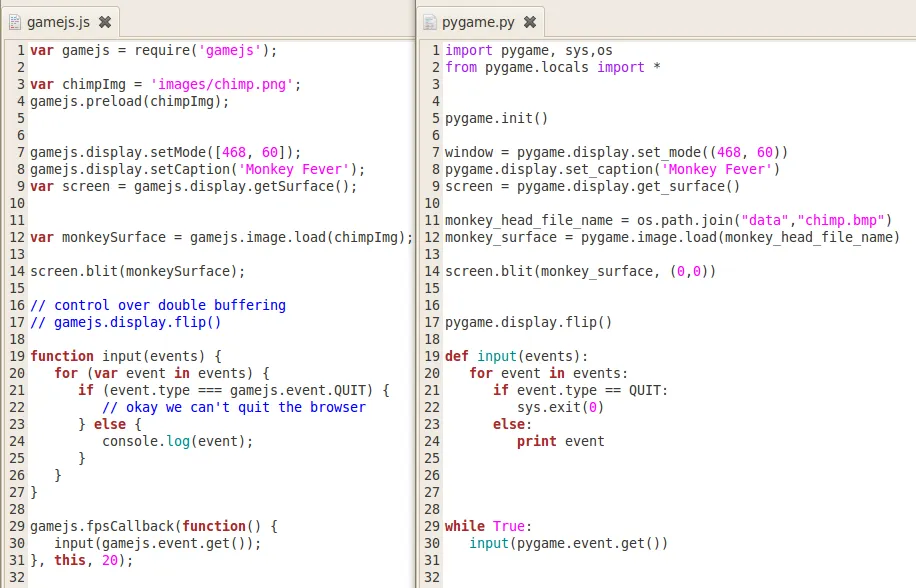Click var screen = gamejs.display.getSurface() line
916x588 pixels.
pos(193,186)
